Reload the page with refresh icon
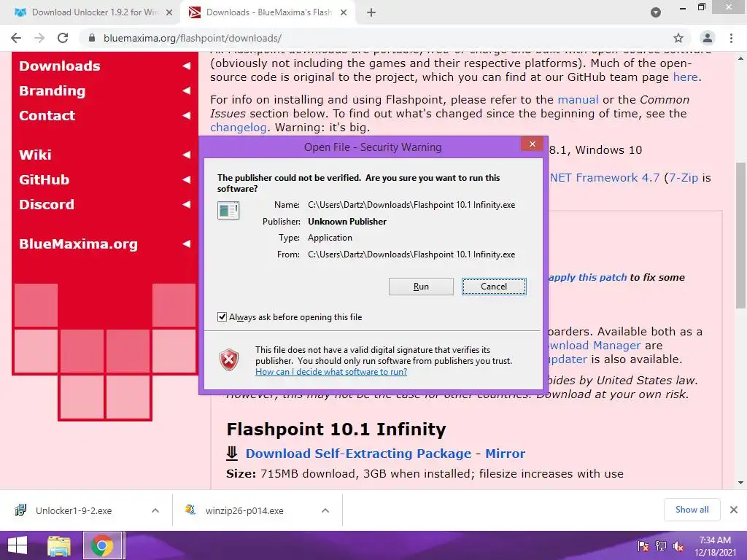The width and height of the screenshot is (747, 560). point(63,38)
